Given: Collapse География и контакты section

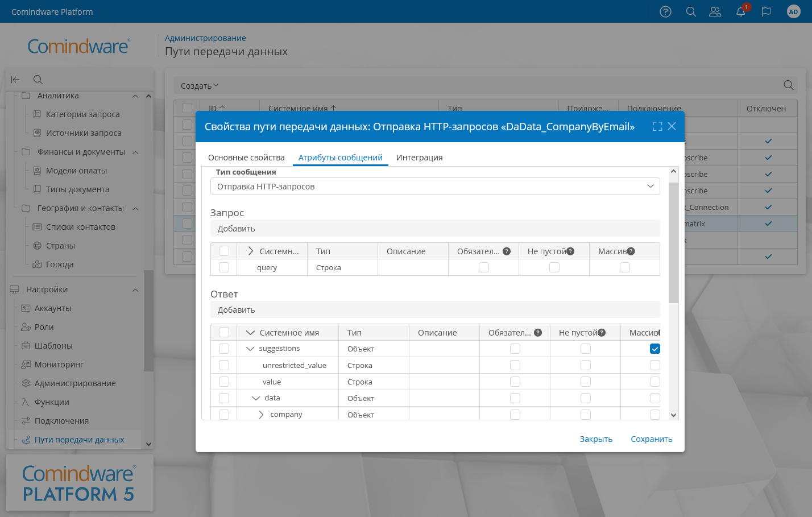Looking at the screenshot, I should click(135, 208).
